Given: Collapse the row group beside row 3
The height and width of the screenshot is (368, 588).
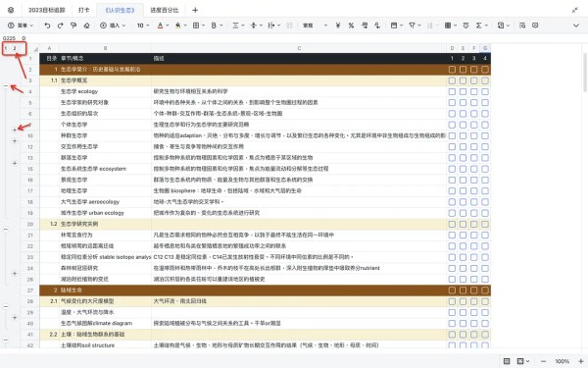Looking at the screenshot, I should coord(6,86).
